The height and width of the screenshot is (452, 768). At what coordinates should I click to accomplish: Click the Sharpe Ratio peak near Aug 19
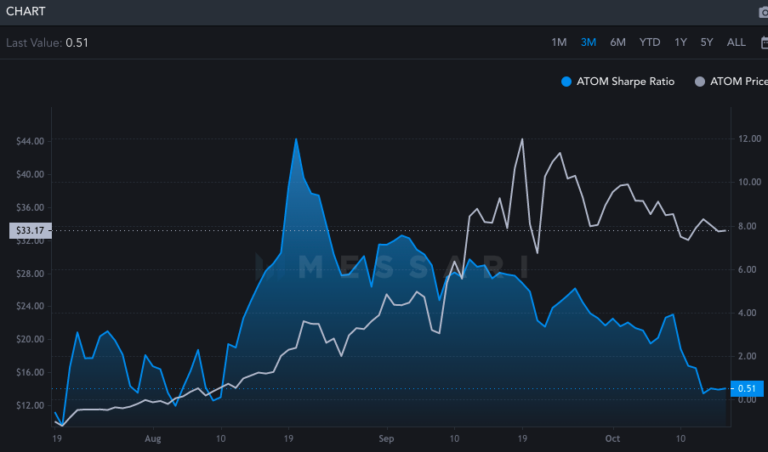tap(296, 139)
